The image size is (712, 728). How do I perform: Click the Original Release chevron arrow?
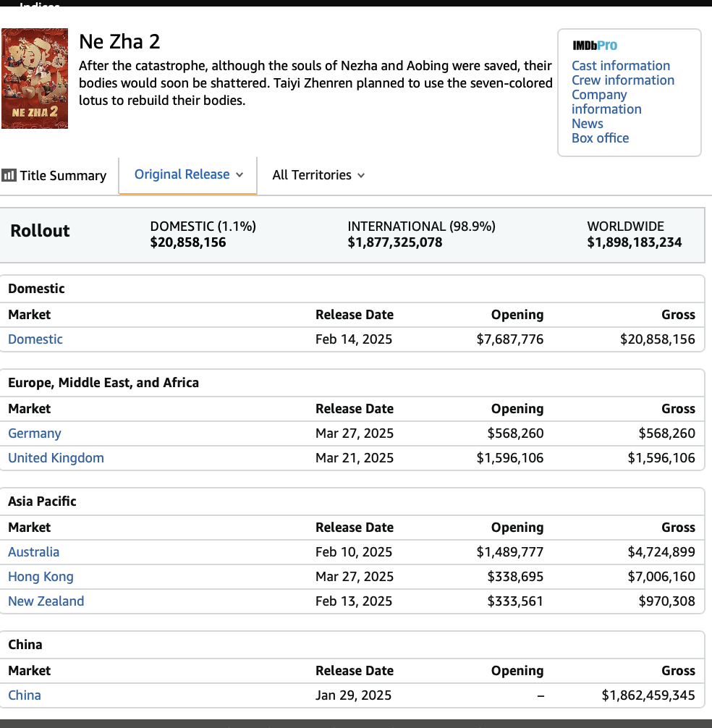tap(240, 175)
